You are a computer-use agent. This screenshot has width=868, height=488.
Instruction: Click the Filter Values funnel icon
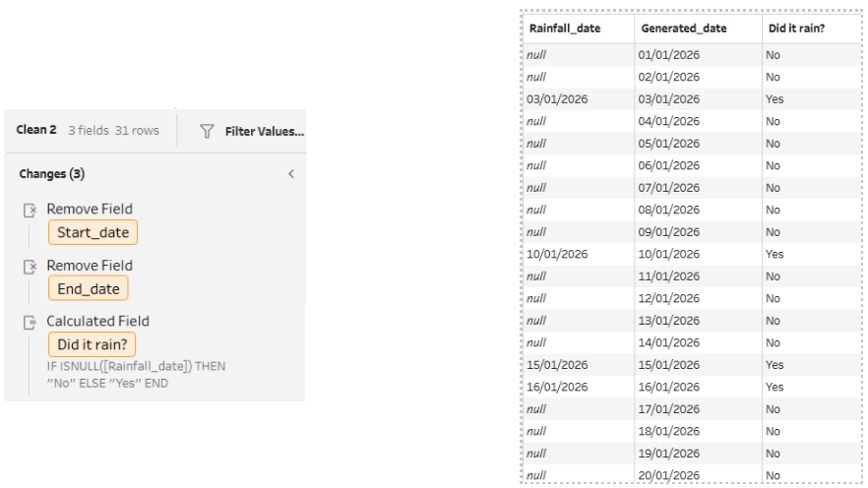207,131
